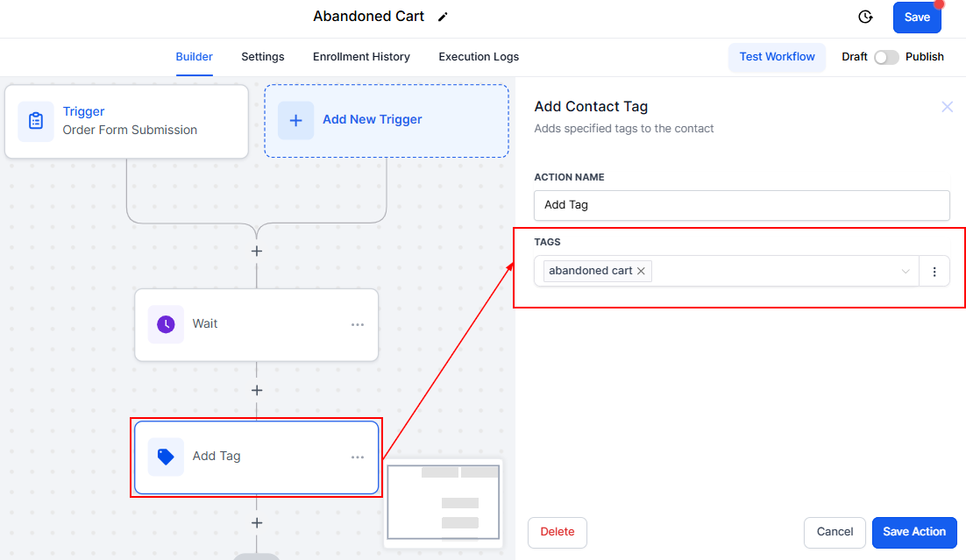Click the pencil icon beside Abandoned Cart
This screenshot has height=560, width=966.
click(443, 17)
